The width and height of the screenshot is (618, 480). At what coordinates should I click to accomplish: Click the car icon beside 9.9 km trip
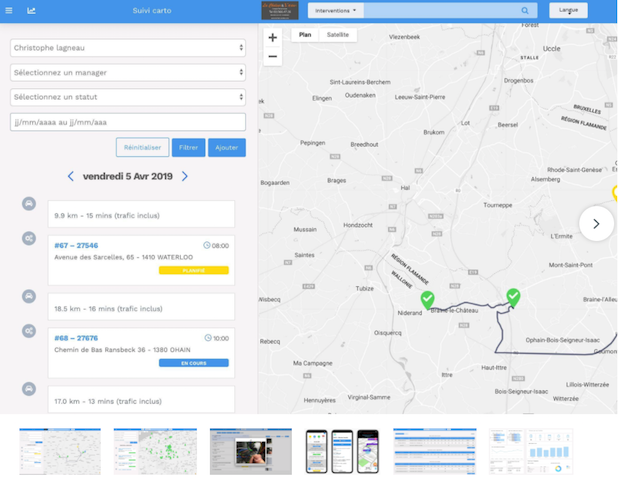29,204
